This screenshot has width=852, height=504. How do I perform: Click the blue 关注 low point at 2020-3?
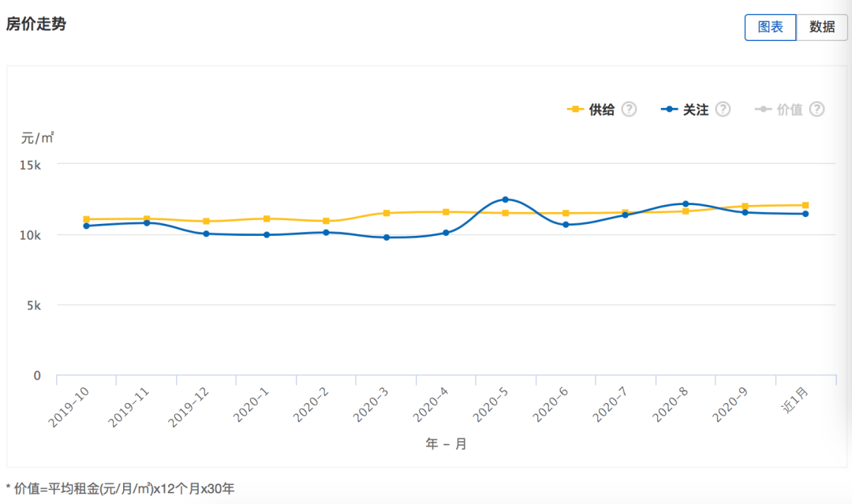point(387,237)
